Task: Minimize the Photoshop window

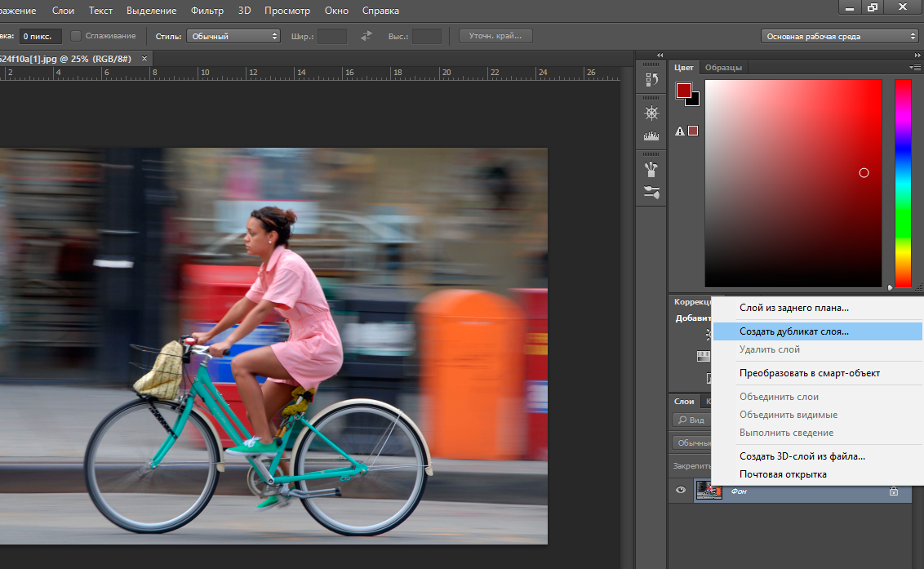Action: coord(849,7)
